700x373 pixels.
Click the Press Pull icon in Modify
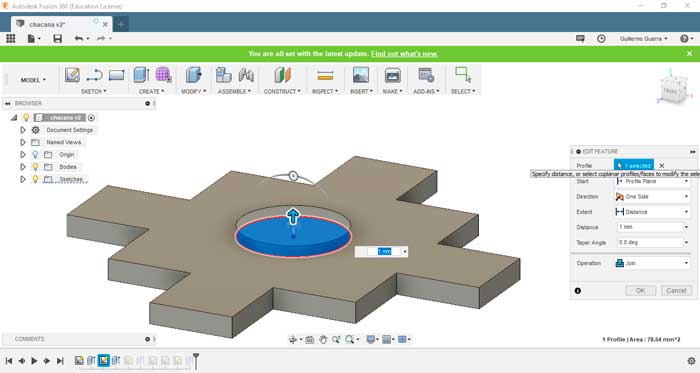point(193,75)
